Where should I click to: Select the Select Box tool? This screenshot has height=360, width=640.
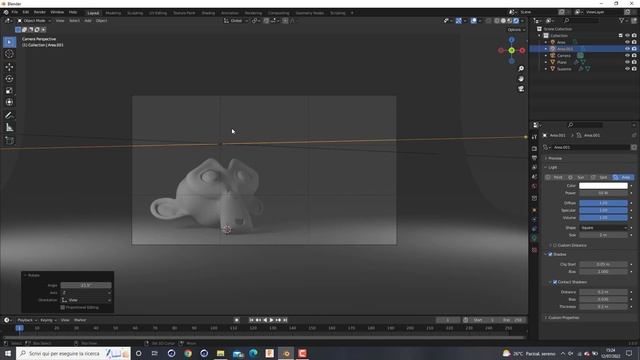9,42
